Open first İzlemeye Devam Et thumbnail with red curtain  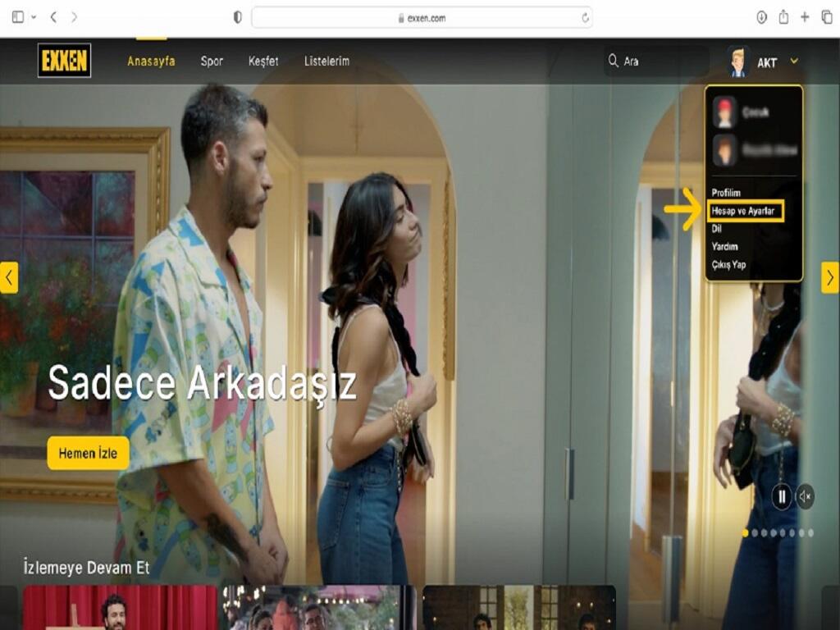121,608
